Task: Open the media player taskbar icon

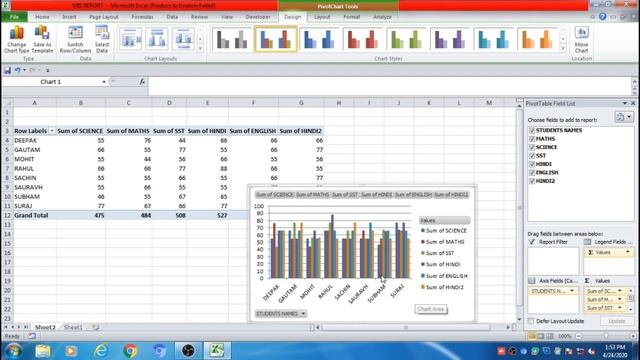Action: coord(71,351)
